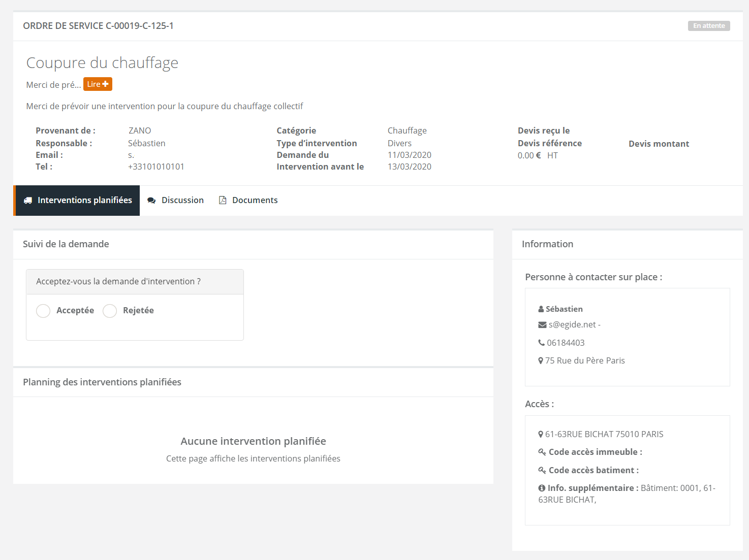Viewport: 749px width, 560px height.
Task: Click the 0.00 € HT amount
Action: click(x=538, y=155)
